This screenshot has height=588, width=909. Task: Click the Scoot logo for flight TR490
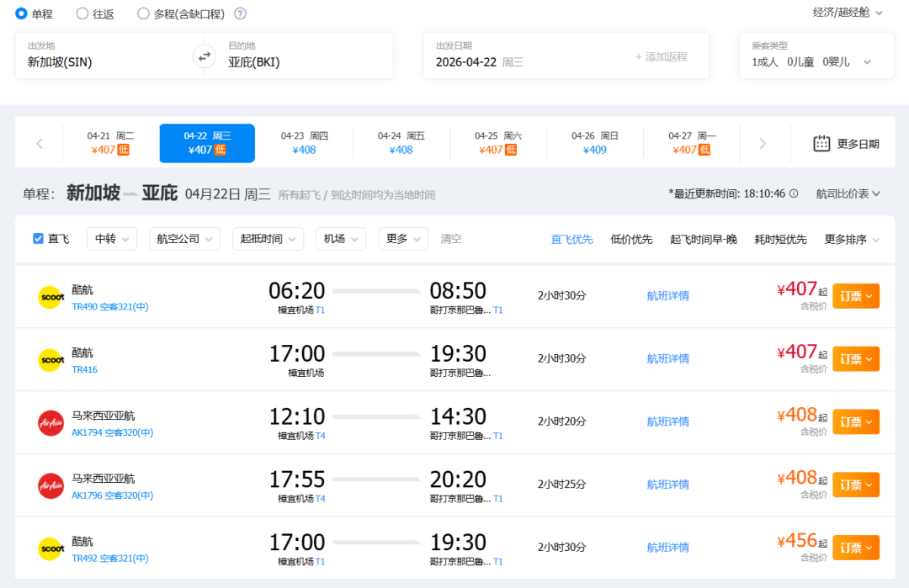[x=51, y=297]
